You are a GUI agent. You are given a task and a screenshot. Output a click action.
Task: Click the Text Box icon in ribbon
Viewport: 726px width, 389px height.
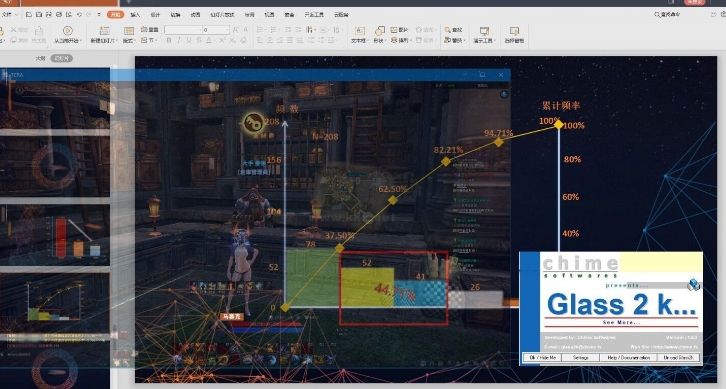pyautogui.click(x=359, y=31)
